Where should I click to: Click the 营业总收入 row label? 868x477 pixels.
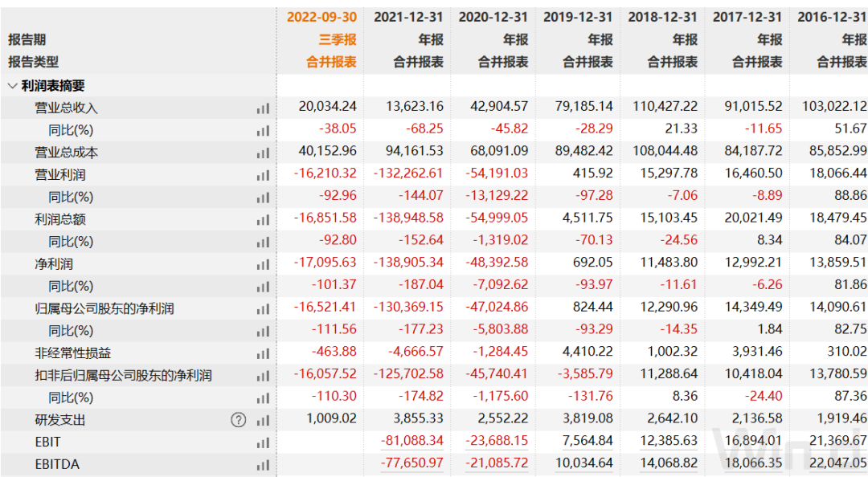(x=67, y=108)
